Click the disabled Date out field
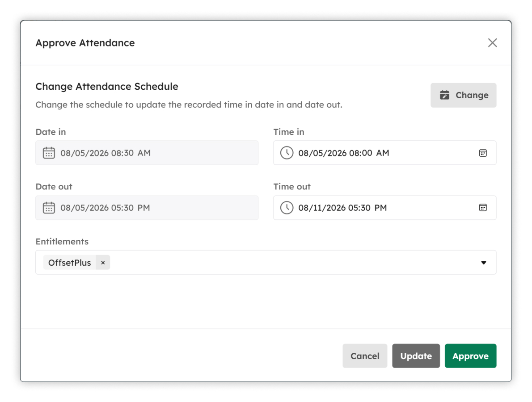The height and width of the screenshot is (402, 532). point(147,208)
